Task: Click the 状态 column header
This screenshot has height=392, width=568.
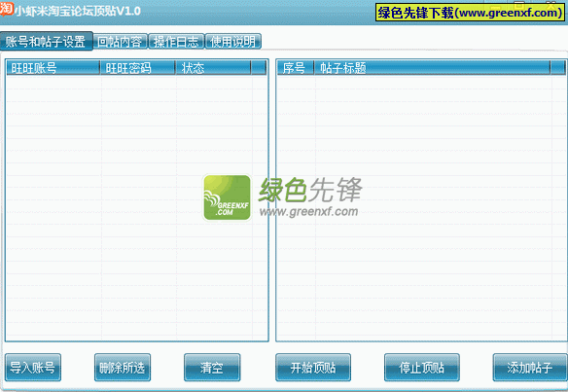Action: pyautogui.click(x=213, y=68)
